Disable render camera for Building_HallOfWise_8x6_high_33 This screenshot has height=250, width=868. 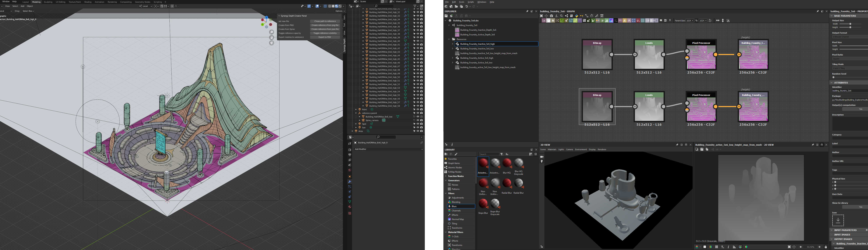(422, 16)
